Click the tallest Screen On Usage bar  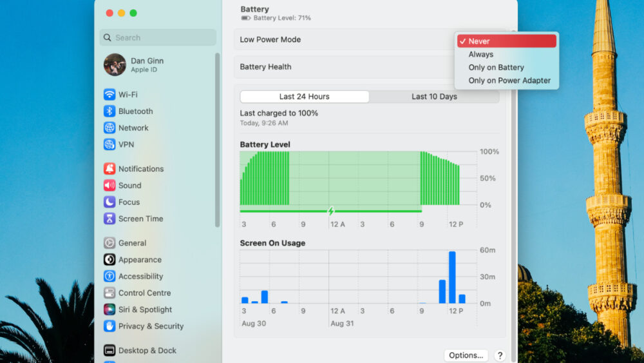click(x=452, y=277)
